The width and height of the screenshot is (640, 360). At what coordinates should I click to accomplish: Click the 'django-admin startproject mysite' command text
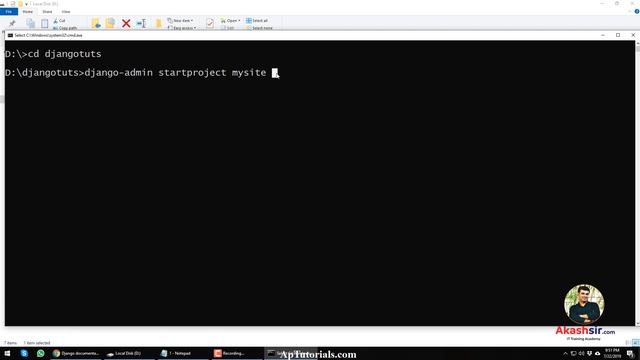click(x=176, y=73)
